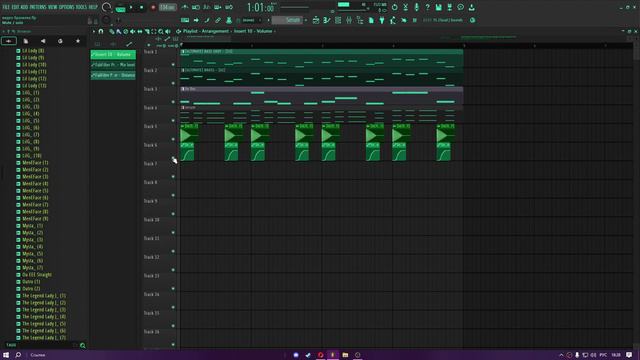This screenshot has width=640, height=360.
Task: Open the OPTIONS menu
Action: (67, 7)
